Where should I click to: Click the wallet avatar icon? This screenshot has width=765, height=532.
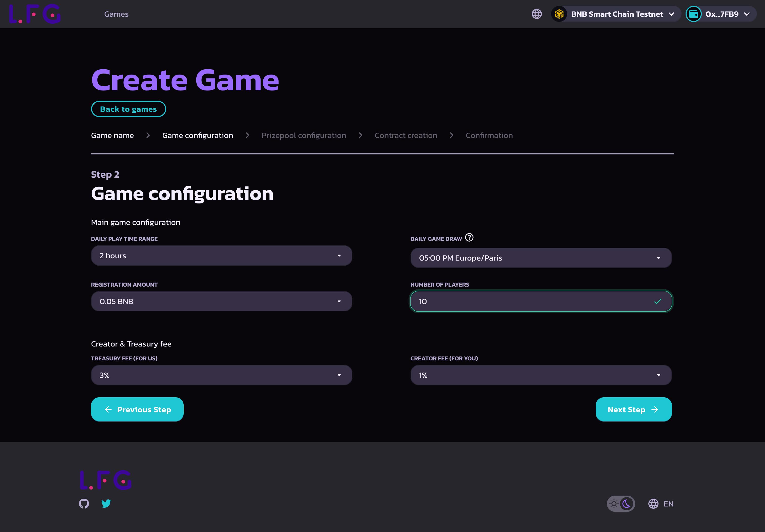693,14
